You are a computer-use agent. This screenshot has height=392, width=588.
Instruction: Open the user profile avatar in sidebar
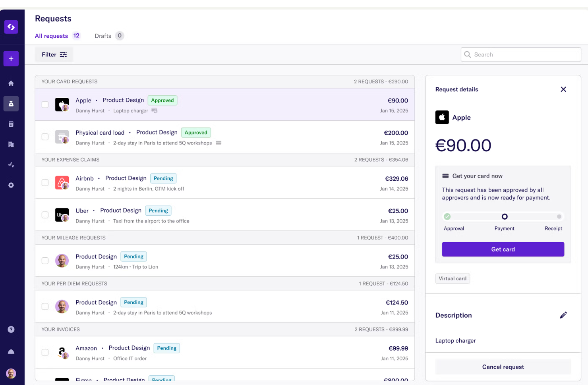click(x=11, y=373)
